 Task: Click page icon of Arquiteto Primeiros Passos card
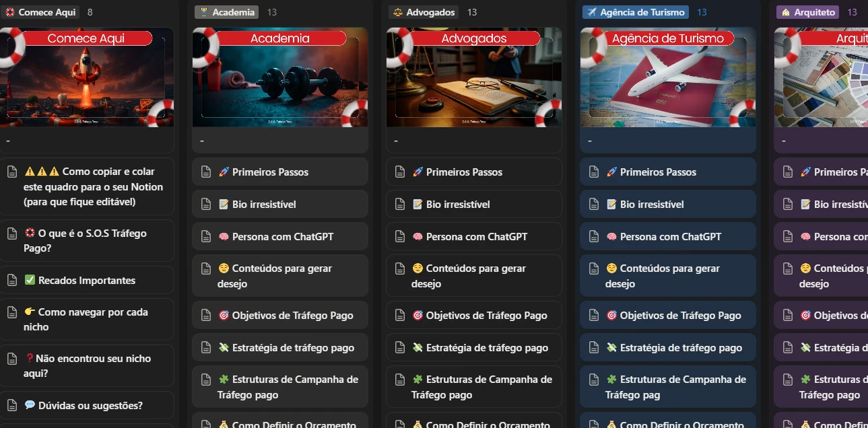(x=788, y=172)
